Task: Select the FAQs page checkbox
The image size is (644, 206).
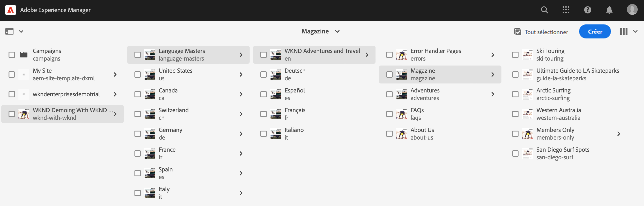Action: click(389, 114)
